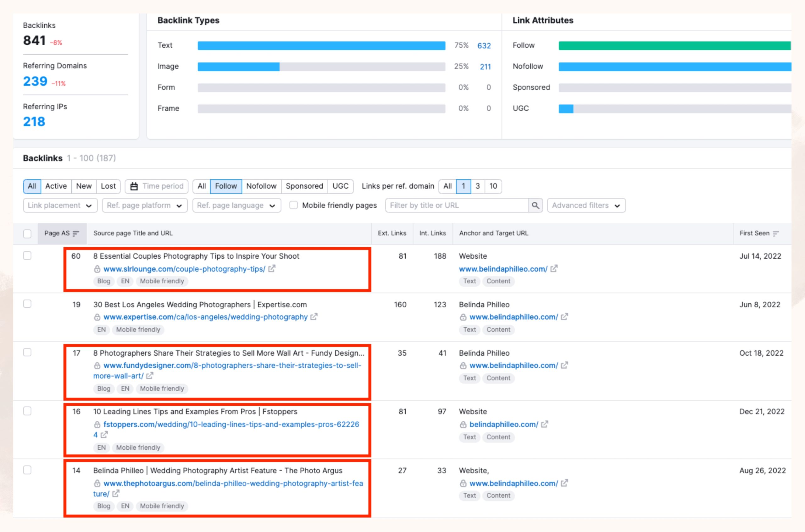Image resolution: width=805 pixels, height=532 pixels.
Task: Click the green Follow attribute bar
Action: pyautogui.click(x=675, y=46)
